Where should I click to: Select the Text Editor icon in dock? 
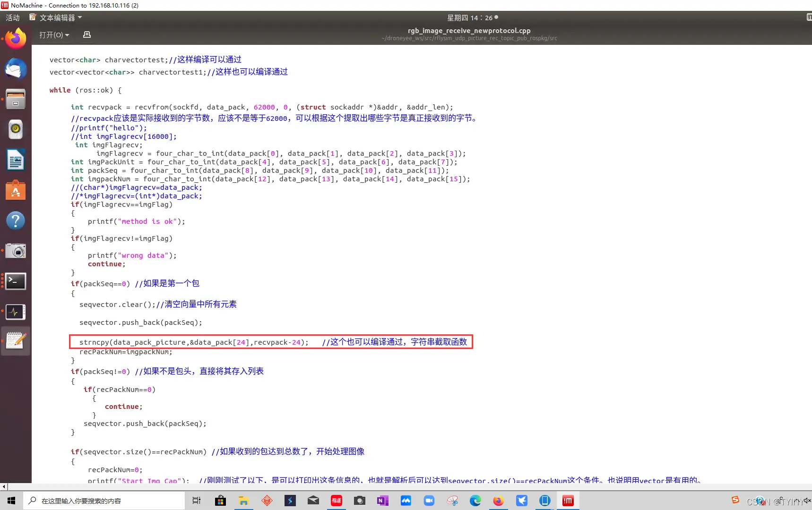[x=16, y=340]
